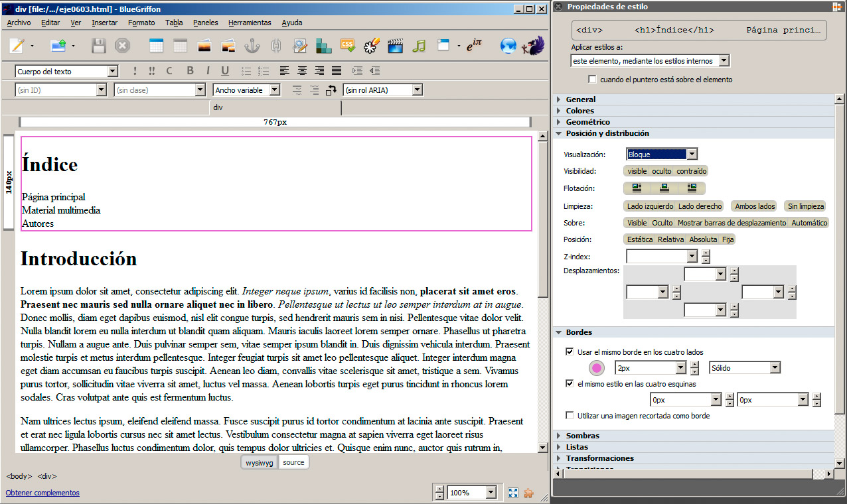This screenshot has height=504, width=847.
Task: Open the Herramientas menu
Action: click(x=250, y=23)
